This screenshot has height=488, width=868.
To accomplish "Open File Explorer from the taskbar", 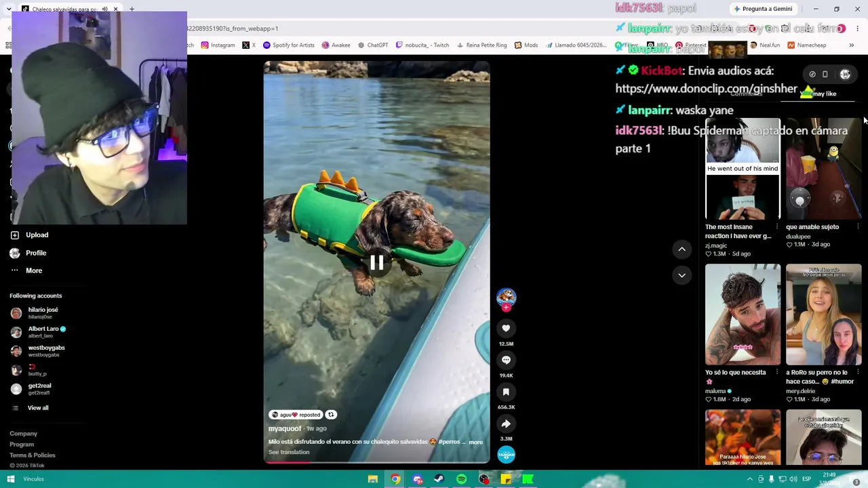I will tap(372, 479).
